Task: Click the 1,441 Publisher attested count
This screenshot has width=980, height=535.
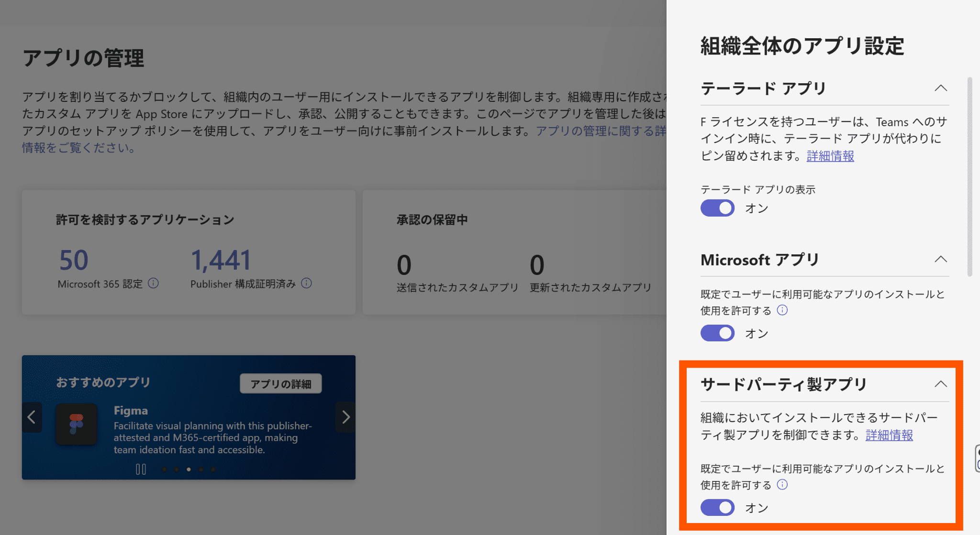Action: (x=221, y=260)
